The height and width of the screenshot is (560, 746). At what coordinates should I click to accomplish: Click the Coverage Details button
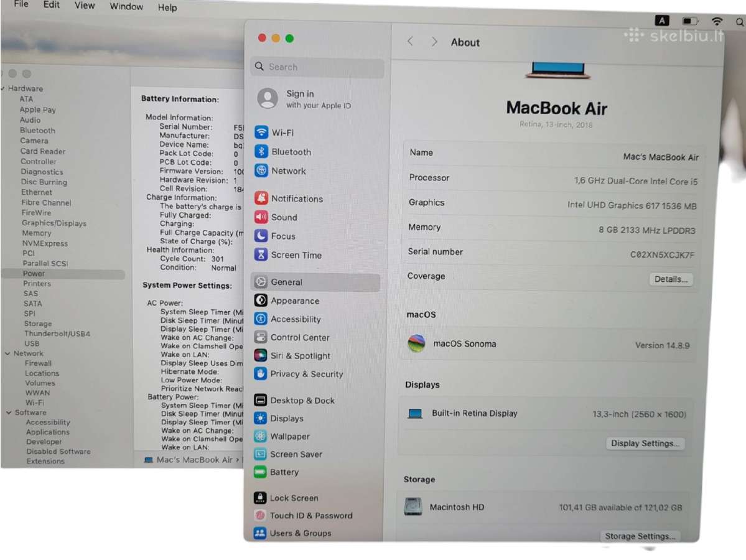click(x=671, y=279)
